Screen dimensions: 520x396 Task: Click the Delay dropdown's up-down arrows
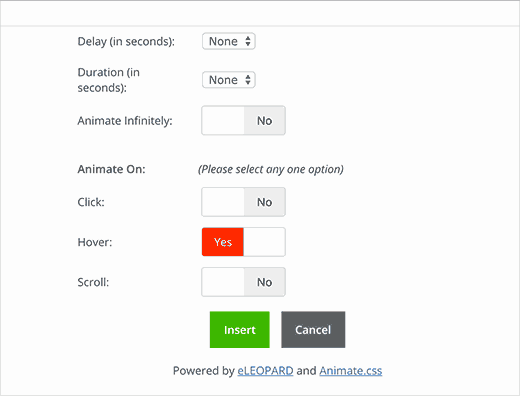[x=248, y=41]
